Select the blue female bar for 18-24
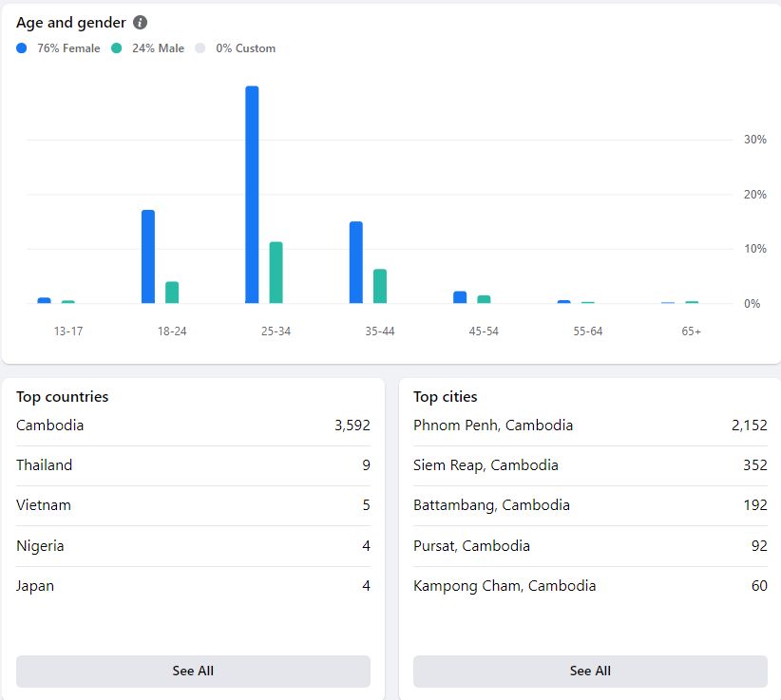 tap(148, 256)
